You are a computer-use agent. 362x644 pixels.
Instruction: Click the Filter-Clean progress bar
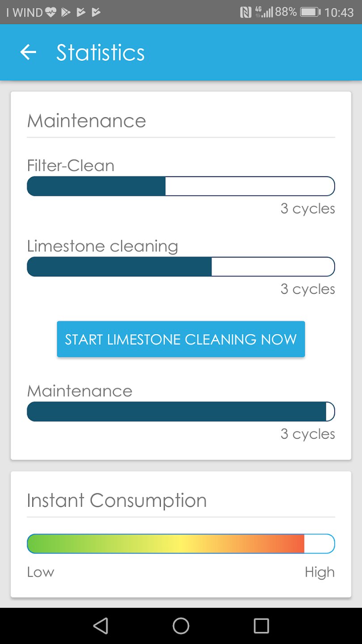[181, 186]
